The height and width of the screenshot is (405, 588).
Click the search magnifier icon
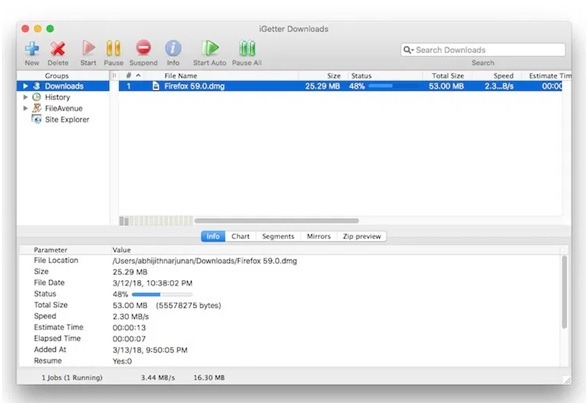pyautogui.click(x=407, y=50)
